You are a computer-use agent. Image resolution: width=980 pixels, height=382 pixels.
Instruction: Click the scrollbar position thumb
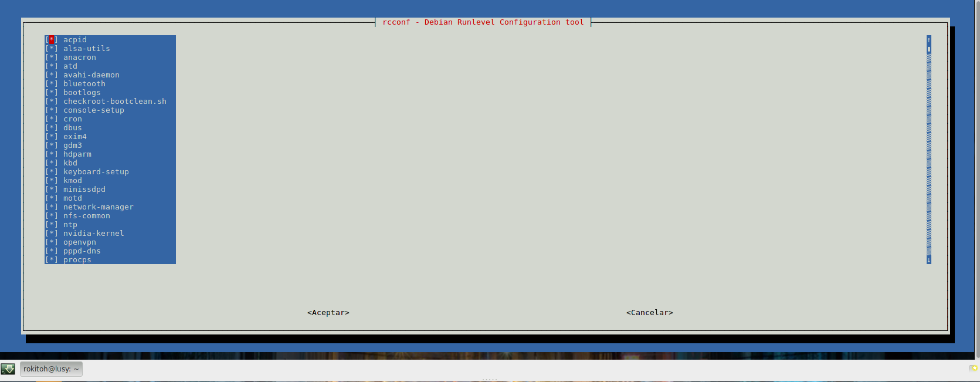929,49
